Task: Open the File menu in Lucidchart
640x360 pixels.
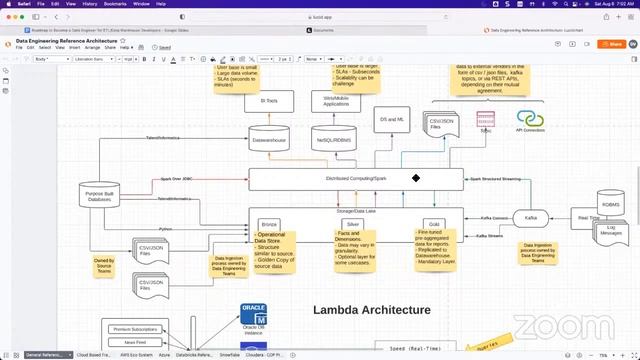Action: coord(19,48)
